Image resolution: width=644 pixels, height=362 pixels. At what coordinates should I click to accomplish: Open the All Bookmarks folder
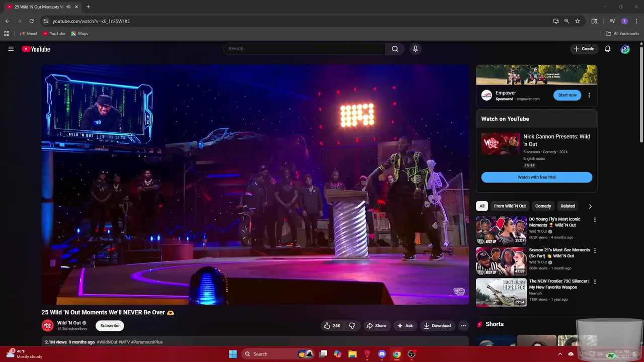(622, 34)
